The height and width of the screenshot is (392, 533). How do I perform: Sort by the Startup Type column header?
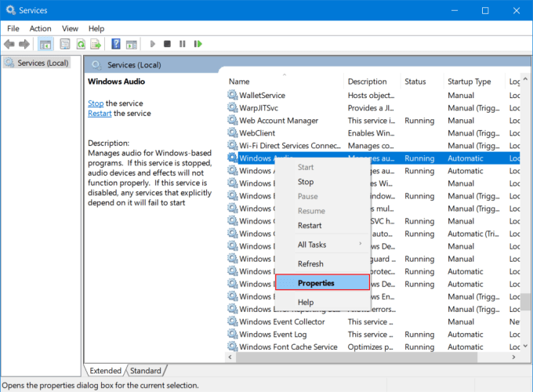[x=474, y=82]
